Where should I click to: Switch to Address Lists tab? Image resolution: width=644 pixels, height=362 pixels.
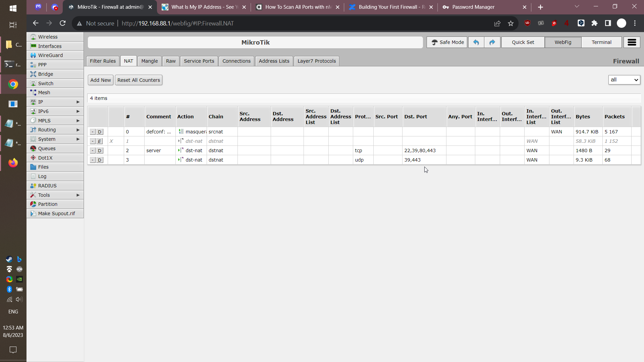[x=274, y=61]
